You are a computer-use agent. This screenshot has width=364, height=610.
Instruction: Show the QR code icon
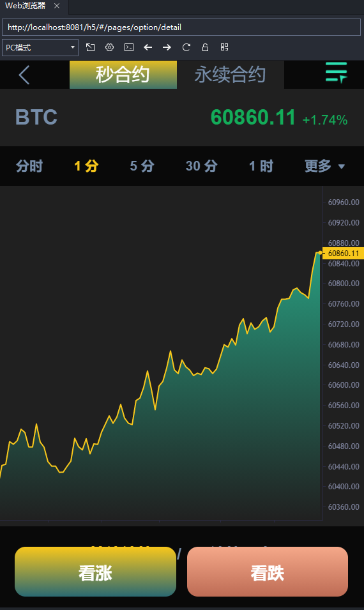tap(224, 47)
